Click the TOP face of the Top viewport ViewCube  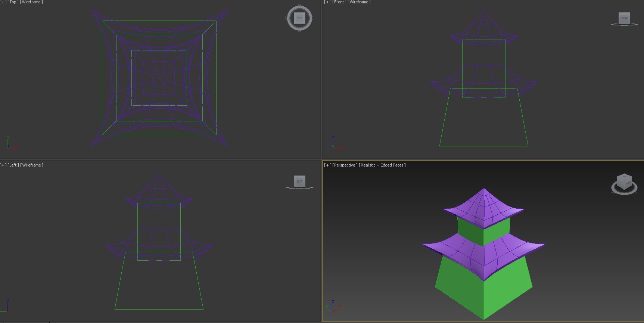click(299, 18)
